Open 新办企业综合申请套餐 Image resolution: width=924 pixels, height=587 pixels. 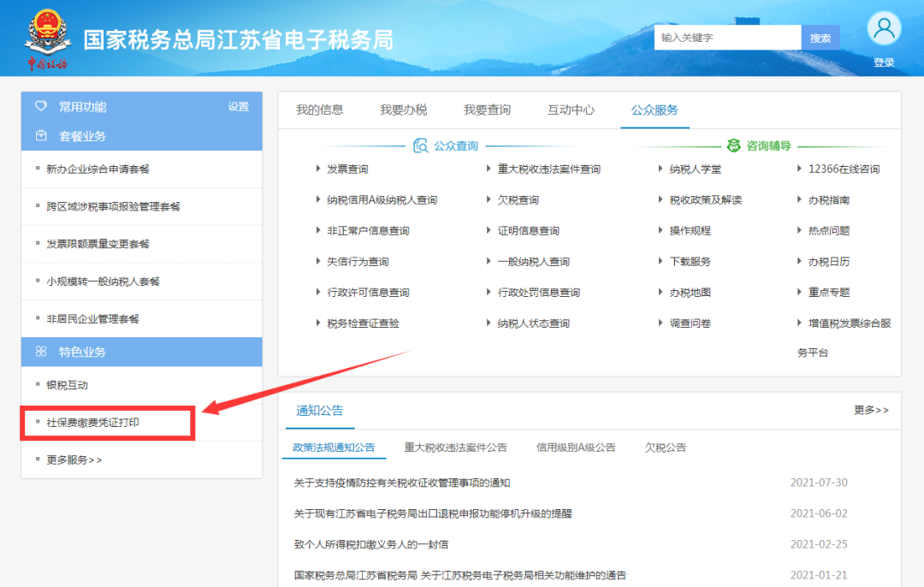(x=98, y=169)
